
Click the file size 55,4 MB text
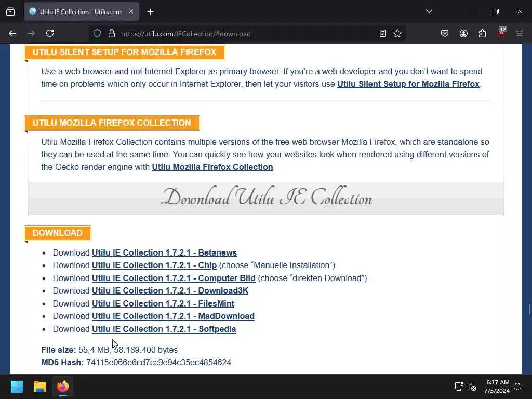coord(94,350)
